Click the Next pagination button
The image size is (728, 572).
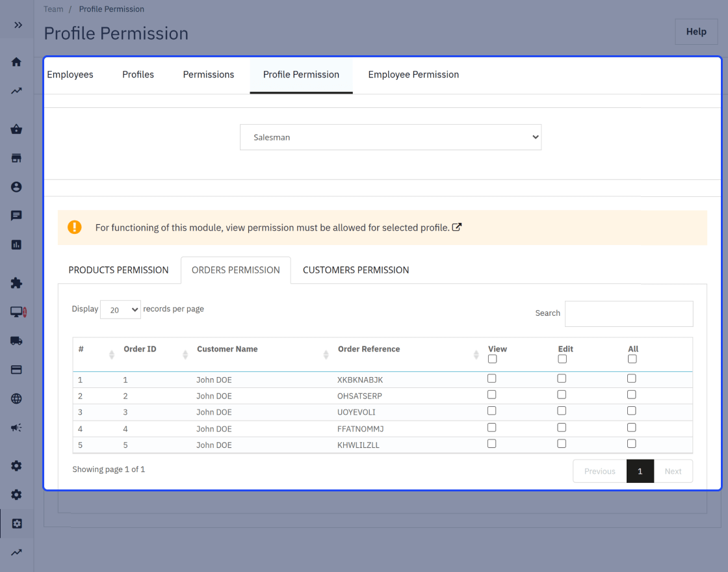[673, 471]
